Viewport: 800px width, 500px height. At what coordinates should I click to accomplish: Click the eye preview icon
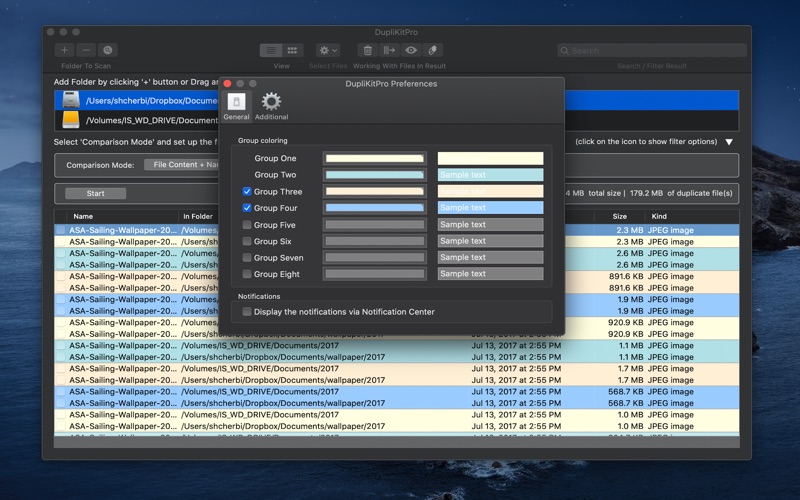coord(411,50)
